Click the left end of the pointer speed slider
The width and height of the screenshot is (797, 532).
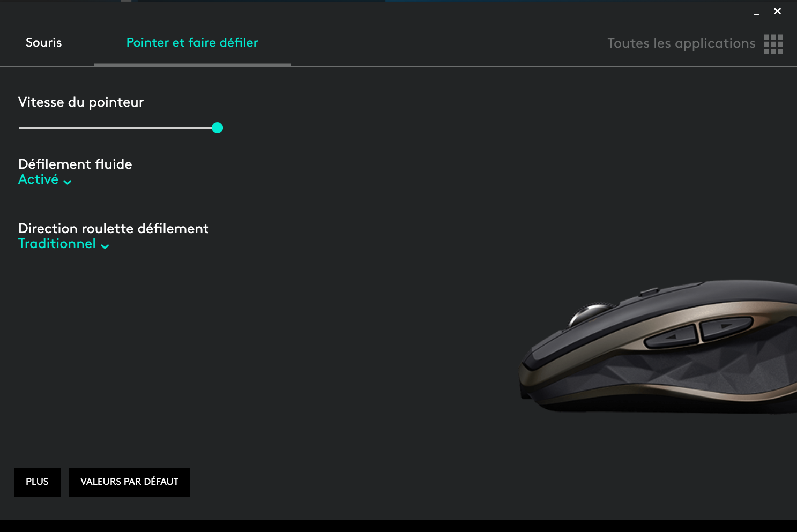pos(20,128)
